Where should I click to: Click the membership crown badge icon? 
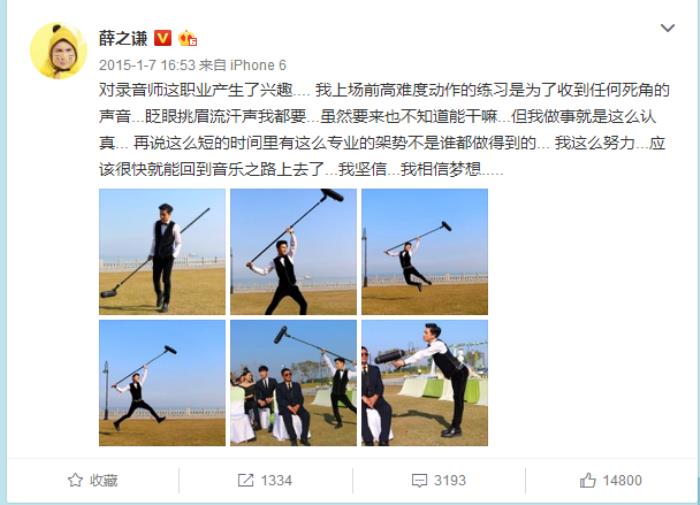pos(188,39)
